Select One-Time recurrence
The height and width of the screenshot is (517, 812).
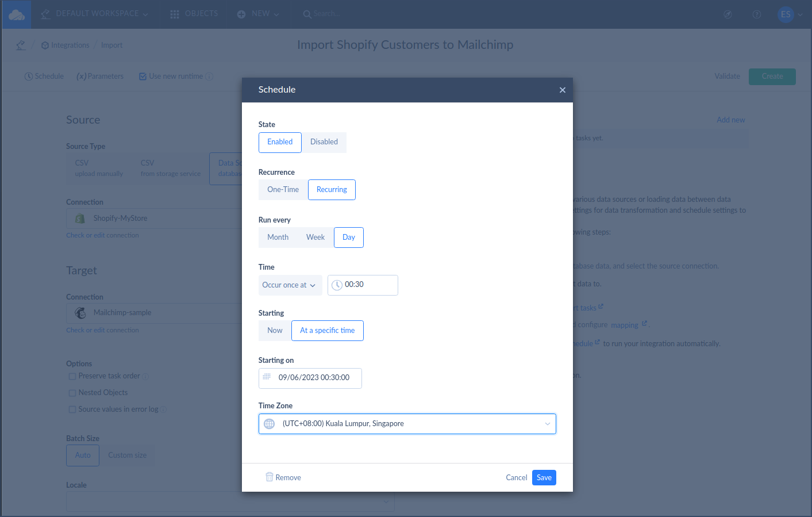(283, 190)
